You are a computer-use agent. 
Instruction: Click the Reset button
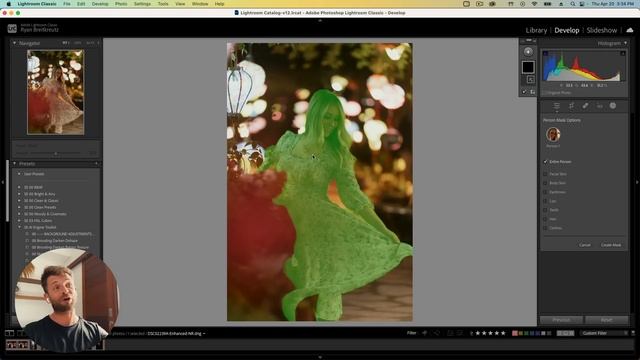click(x=607, y=320)
